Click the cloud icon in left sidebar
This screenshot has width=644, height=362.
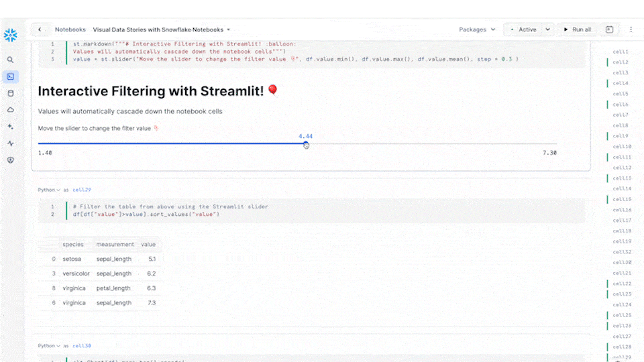pyautogui.click(x=10, y=110)
